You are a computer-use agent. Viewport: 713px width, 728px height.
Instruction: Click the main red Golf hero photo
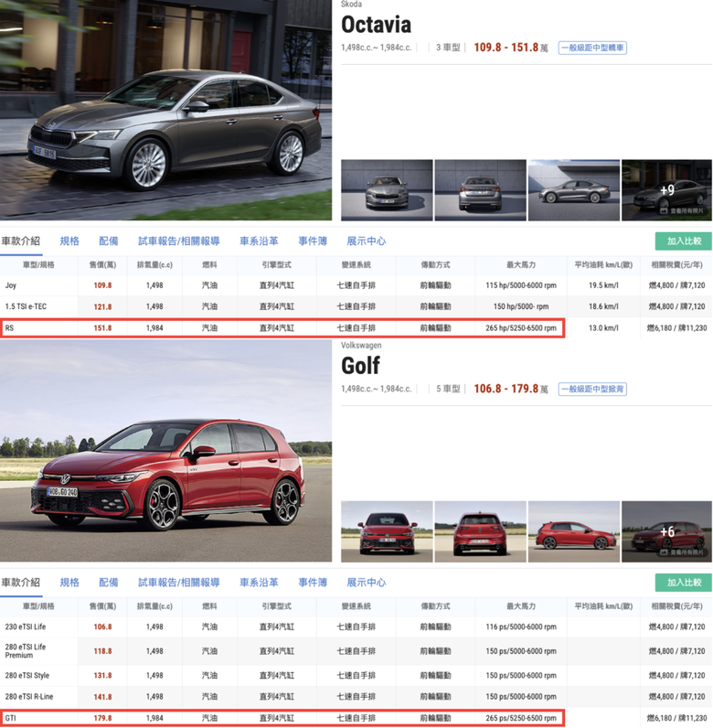coord(165,451)
